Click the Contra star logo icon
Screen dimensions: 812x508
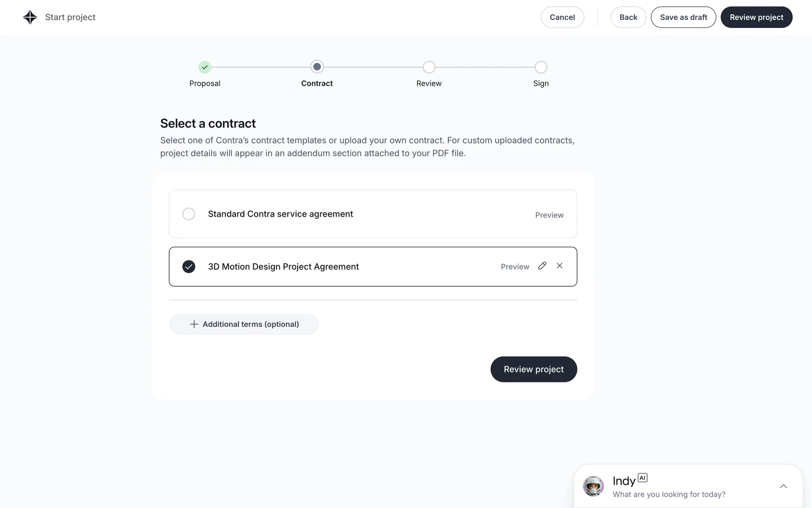(30, 17)
